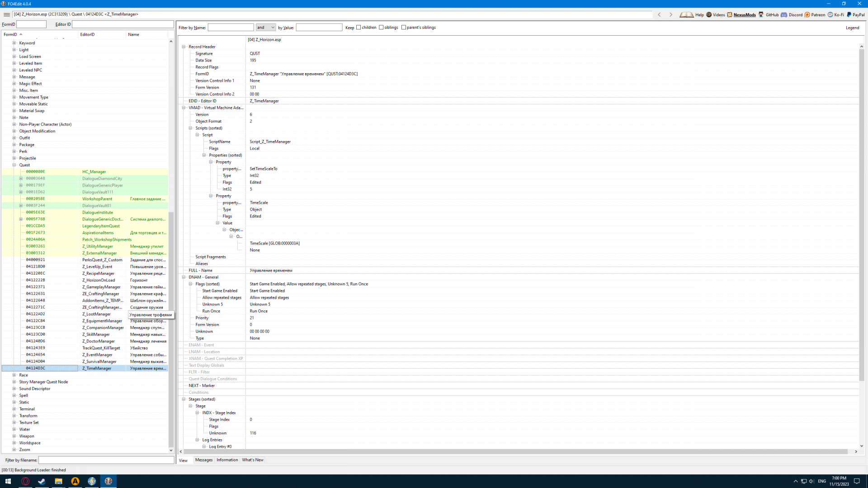Viewport: 868px width, 488px height.
Task: Click the back navigation arrow
Action: tap(659, 14)
